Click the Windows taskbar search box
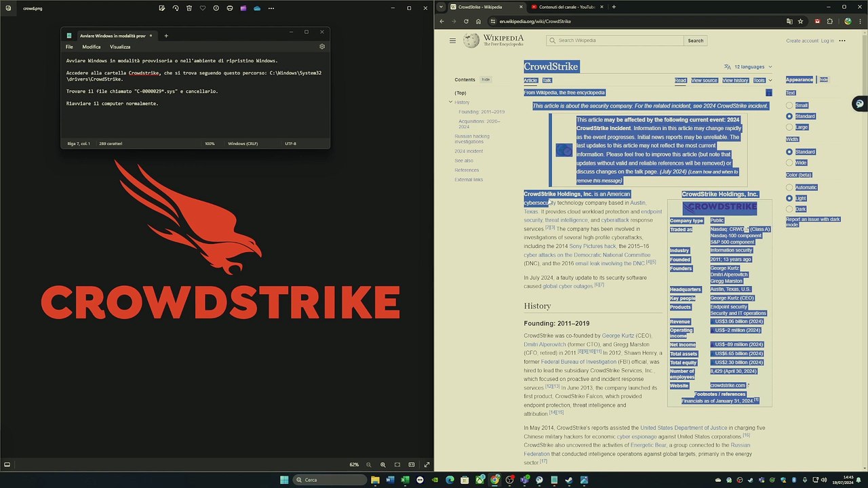868x488 pixels. 330,480
